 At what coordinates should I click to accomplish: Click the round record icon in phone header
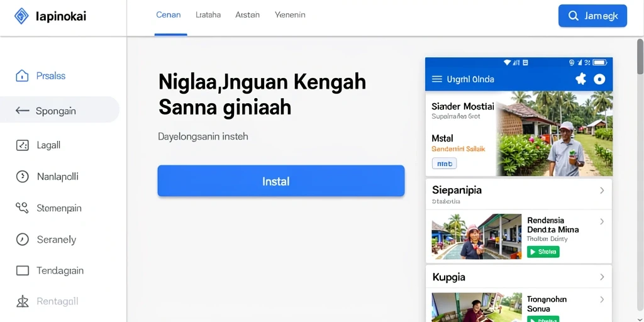[599, 79]
